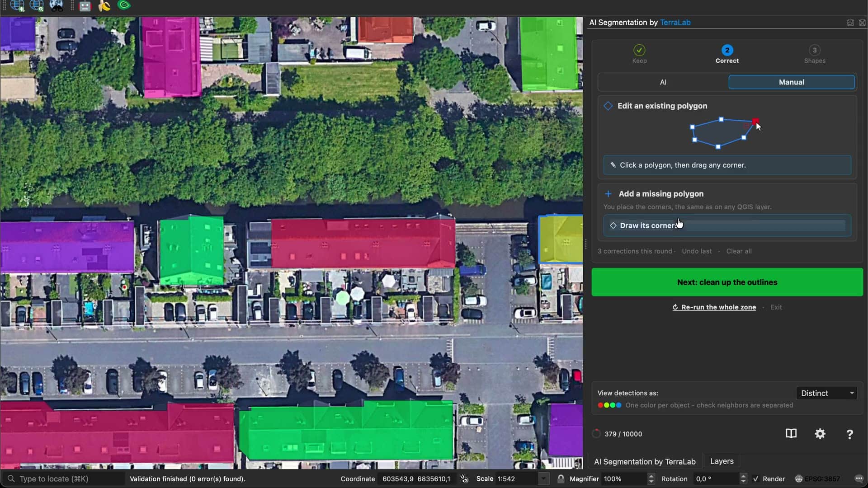Click the Type to locate search field

(x=63, y=479)
